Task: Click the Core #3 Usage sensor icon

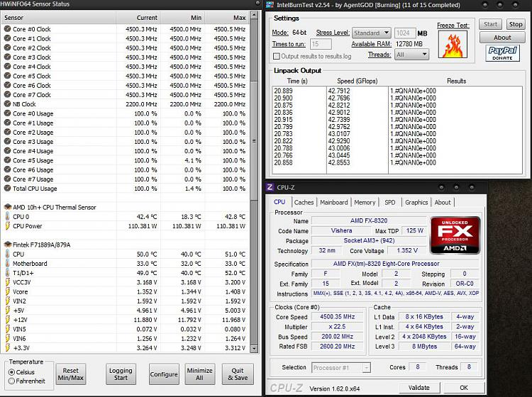Action: pyautogui.click(x=7, y=142)
